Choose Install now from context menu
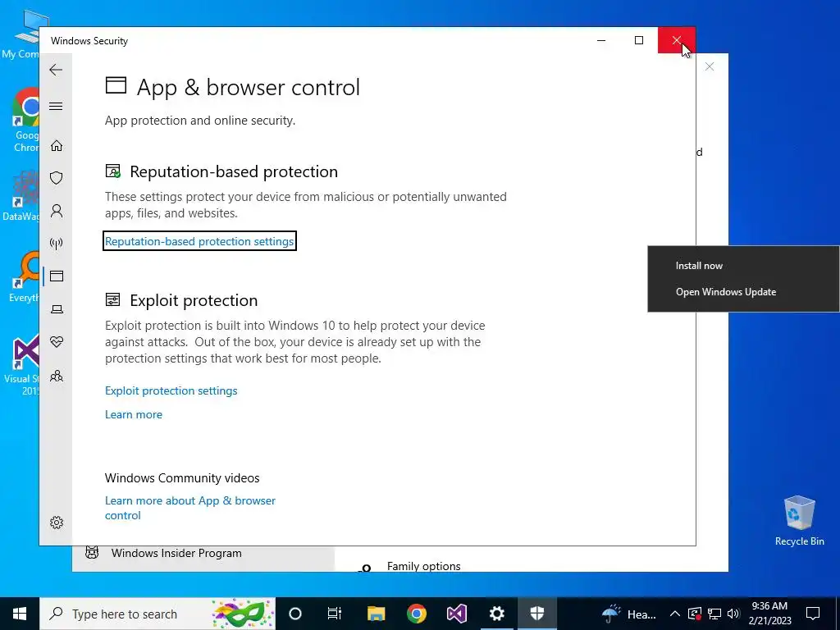Viewport: 840px width, 630px height. tap(743, 266)
